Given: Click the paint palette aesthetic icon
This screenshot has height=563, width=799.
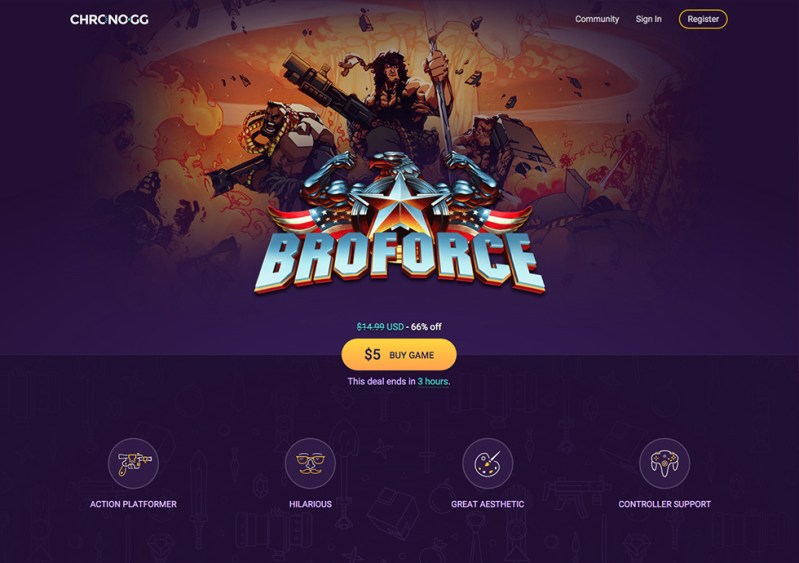Looking at the screenshot, I should [x=487, y=463].
